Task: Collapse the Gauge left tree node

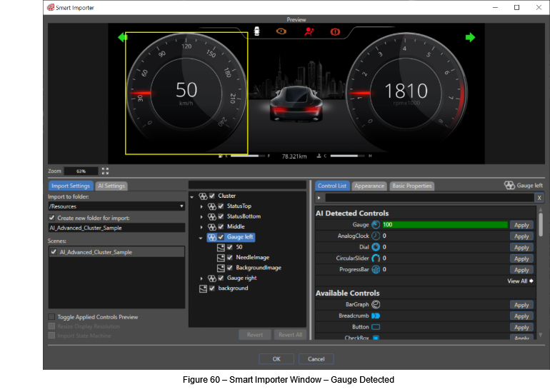Action: tap(201, 238)
